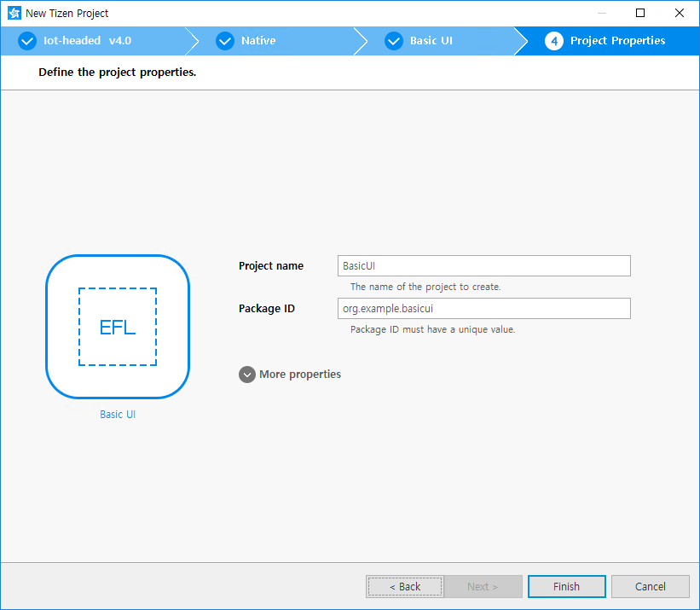Maximize the New Tizen Project window
This screenshot has width=700, height=610.
coord(640,13)
